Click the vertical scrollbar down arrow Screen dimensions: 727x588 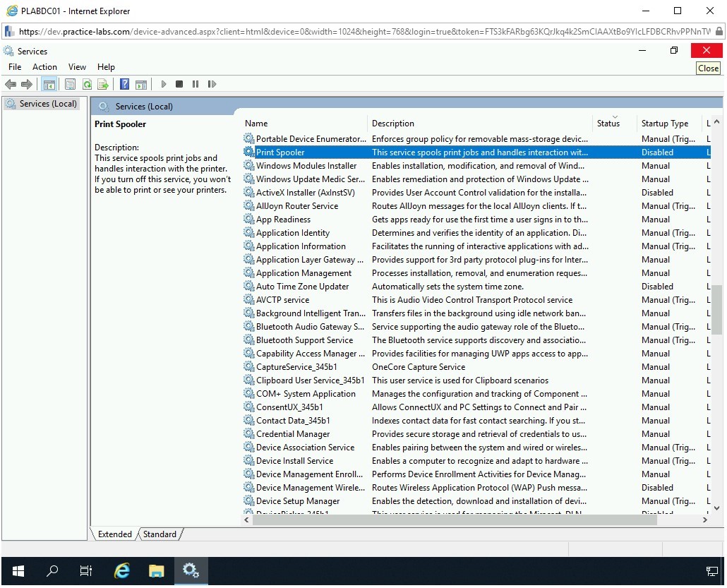[716, 508]
